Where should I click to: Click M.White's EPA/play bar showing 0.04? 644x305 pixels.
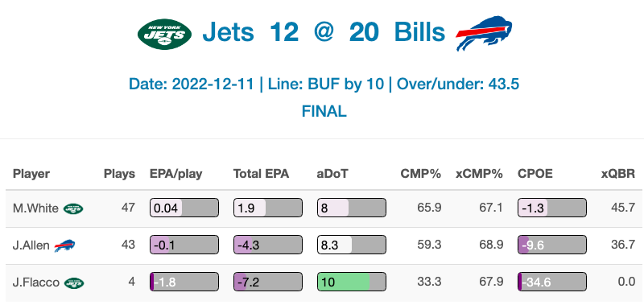184,208
